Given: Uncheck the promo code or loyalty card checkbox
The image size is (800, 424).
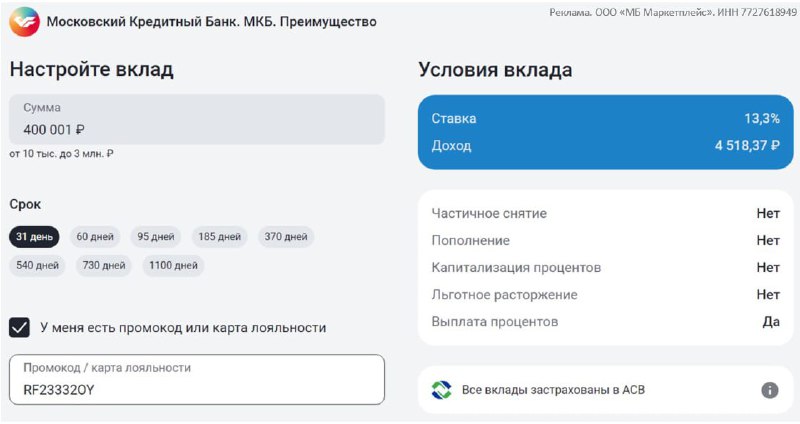Looking at the screenshot, I should point(19,328).
